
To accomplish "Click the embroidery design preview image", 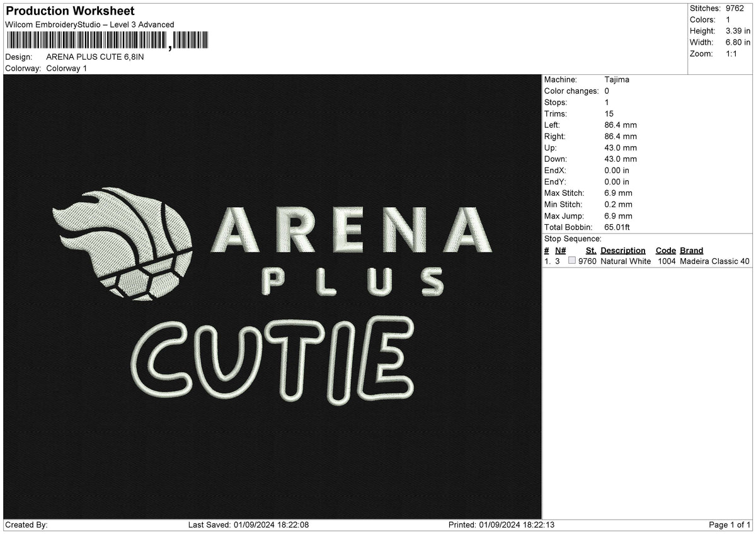I will (x=272, y=297).
